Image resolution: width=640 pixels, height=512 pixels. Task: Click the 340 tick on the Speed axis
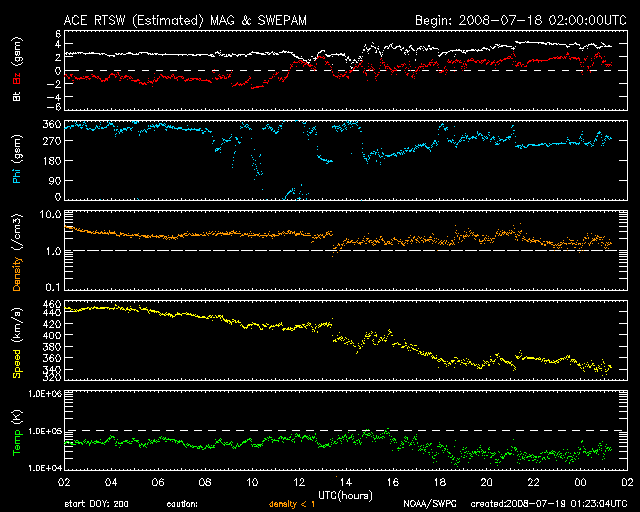click(x=52, y=370)
